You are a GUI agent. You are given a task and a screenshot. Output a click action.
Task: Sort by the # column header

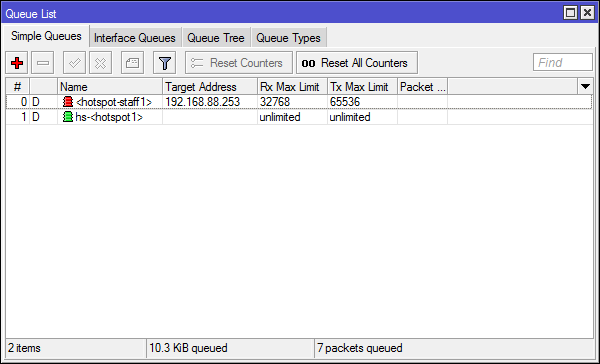pos(18,87)
